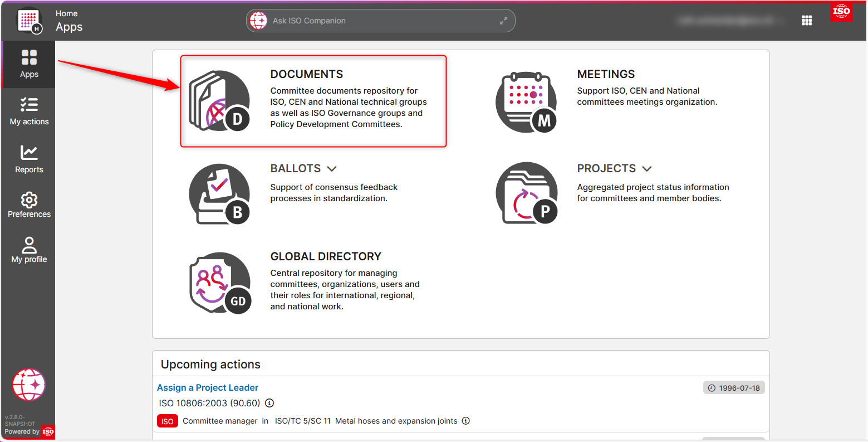Click the BALLOTS heading

coord(296,168)
